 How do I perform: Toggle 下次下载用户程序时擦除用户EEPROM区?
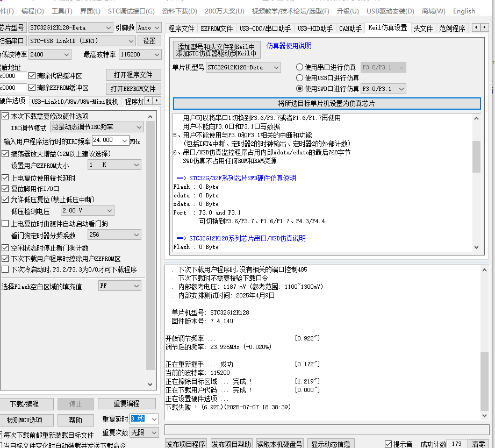click(5, 259)
